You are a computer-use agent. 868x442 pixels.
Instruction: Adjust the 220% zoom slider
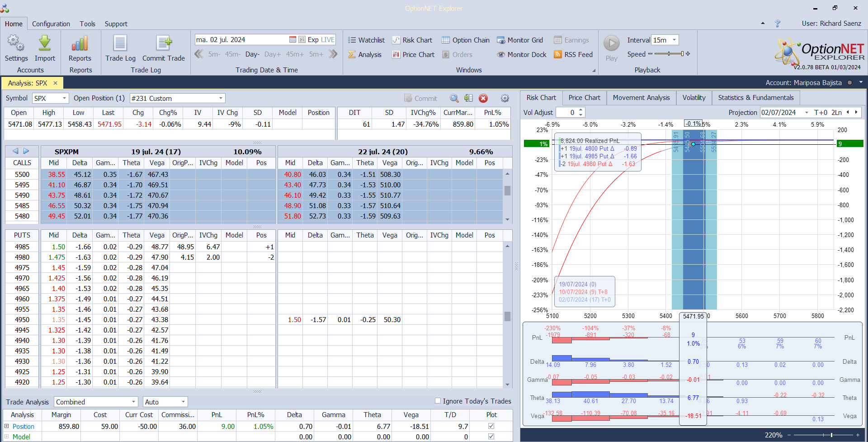point(822,435)
